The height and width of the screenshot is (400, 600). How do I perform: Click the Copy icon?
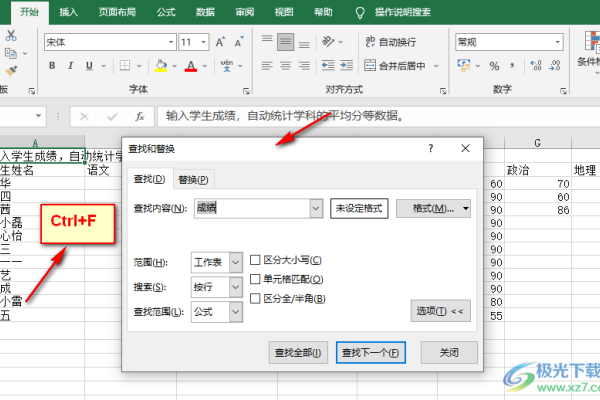click(x=11, y=53)
